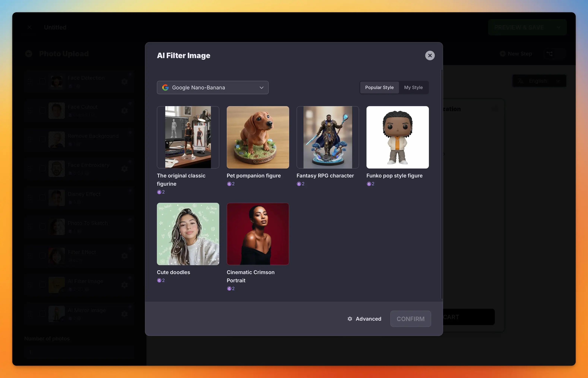Tick the Disney Effect checkbox
The width and height of the screenshot is (588, 378).
point(42,197)
